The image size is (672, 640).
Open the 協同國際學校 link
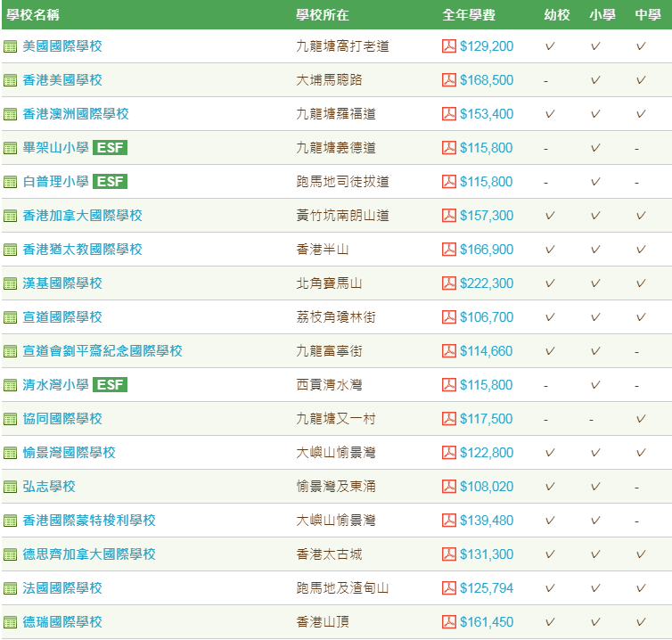[62, 418]
